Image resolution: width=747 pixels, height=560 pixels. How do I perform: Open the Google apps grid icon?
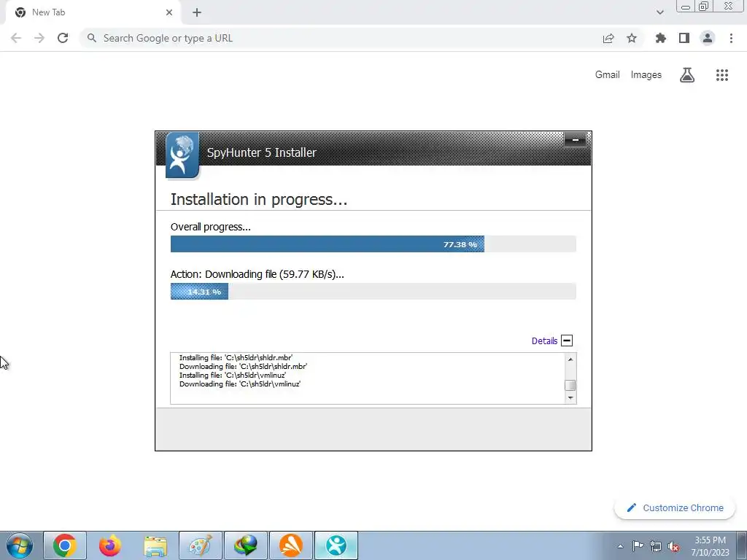722,75
